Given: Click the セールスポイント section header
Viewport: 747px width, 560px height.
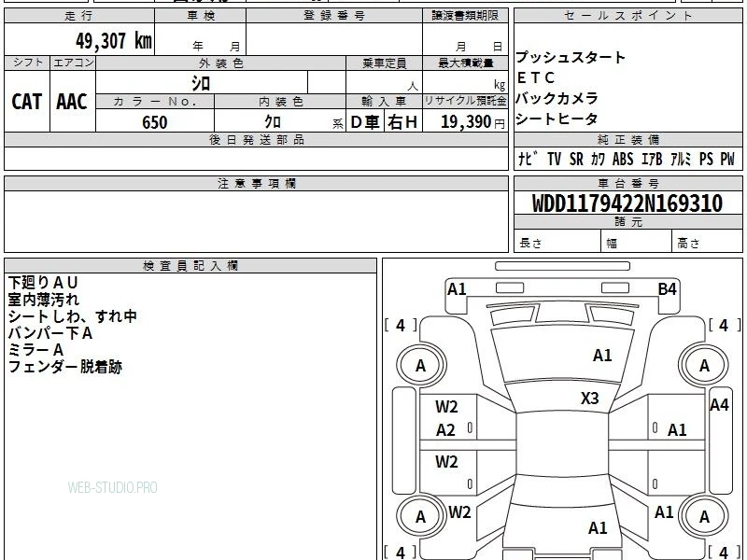Looking at the screenshot, I should click(627, 16).
